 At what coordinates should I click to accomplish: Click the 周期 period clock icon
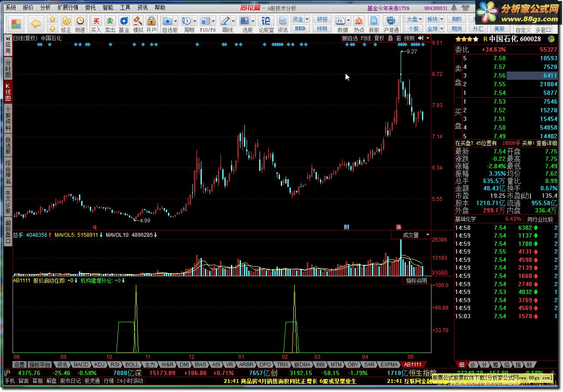pos(186,21)
